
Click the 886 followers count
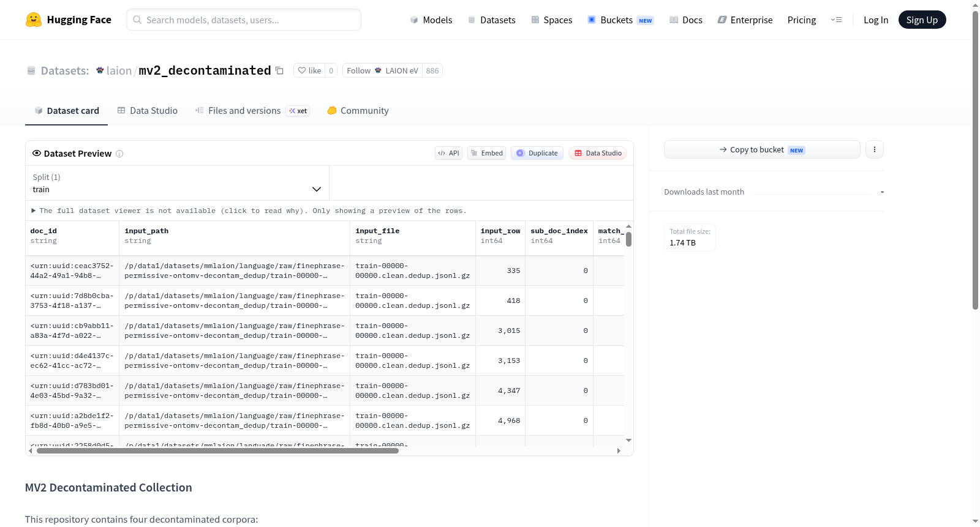432,70
